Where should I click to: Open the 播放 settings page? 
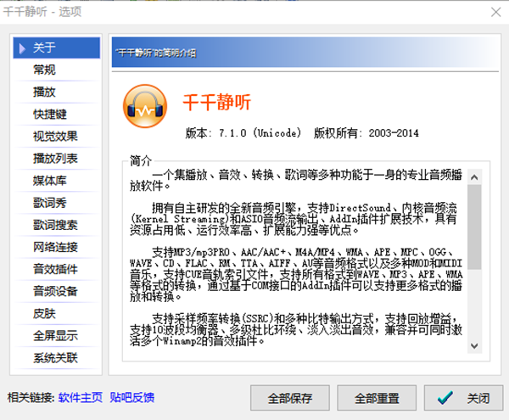pyautogui.click(x=44, y=92)
